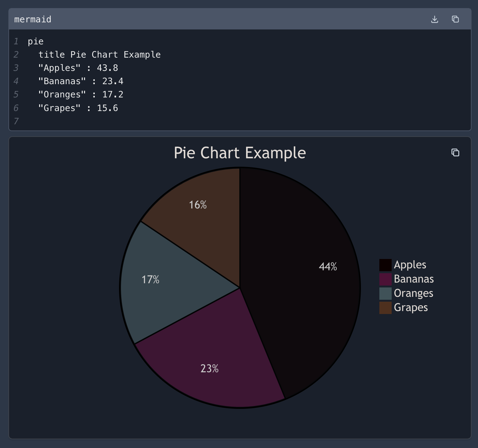Screen dimensions: 478x448
Task: Click the empty line 7 in code
Action: 97,121
